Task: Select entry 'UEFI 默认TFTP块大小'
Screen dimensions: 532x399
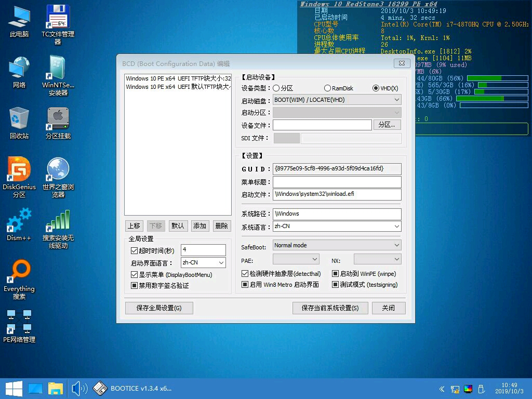Action: (178, 87)
